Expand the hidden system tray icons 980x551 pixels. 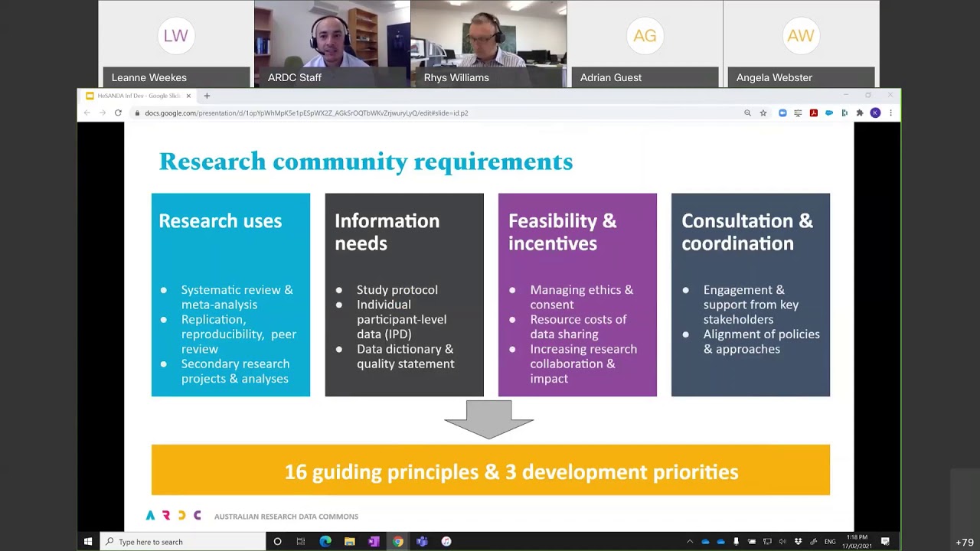pyautogui.click(x=690, y=542)
